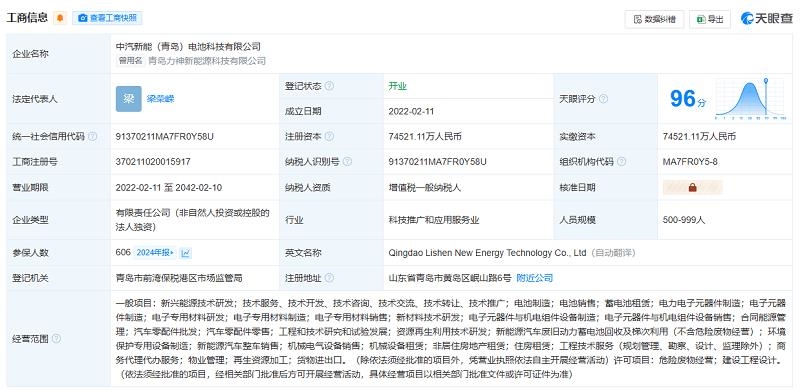Open 查看工商快照 snapshot button
The image size is (800, 391).
pyautogui.click(x=107, y=18)
